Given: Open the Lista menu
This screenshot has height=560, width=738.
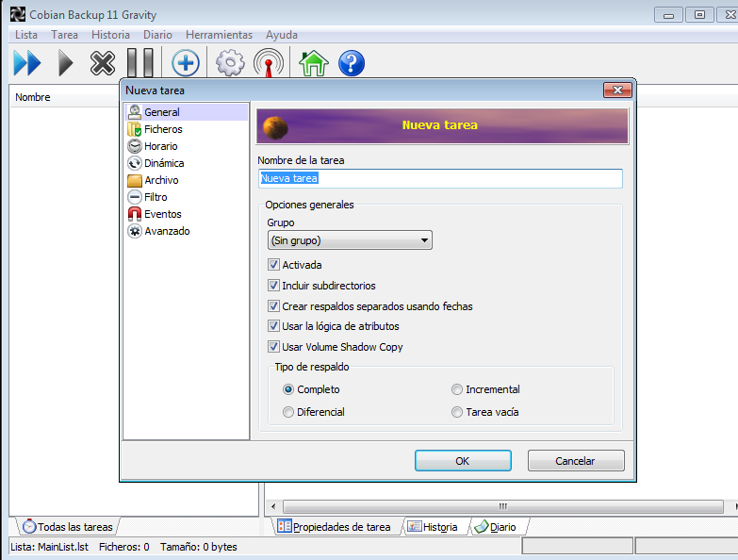Looking at the screenshot, I should coord(25,35).
